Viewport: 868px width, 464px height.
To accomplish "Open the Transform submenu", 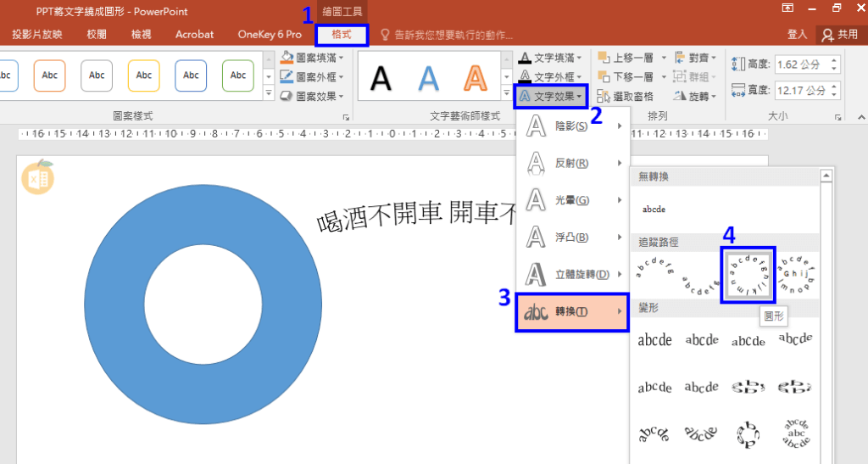I will point(572,312).
